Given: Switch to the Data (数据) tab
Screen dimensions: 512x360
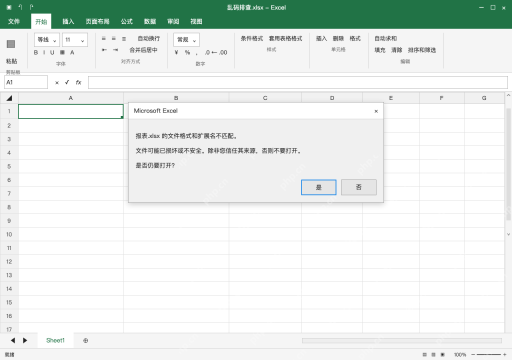Looking at the screenshot, I should tap(150, 22).
